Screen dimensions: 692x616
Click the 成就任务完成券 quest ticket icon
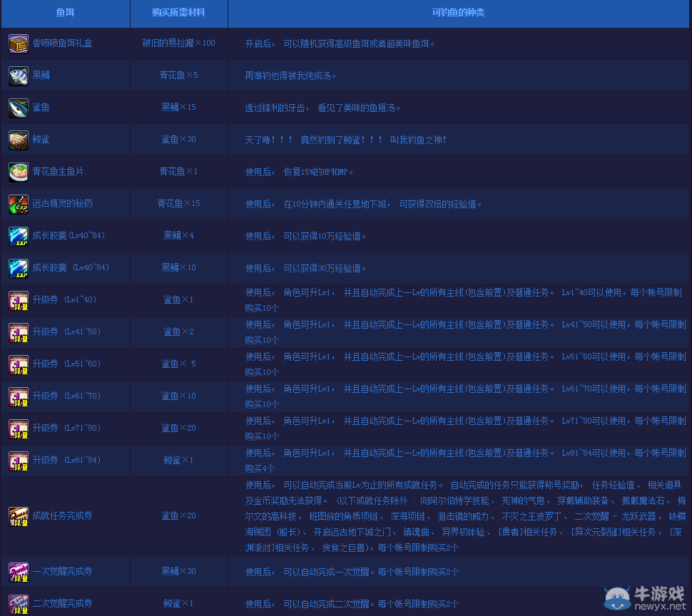point(19,516)
